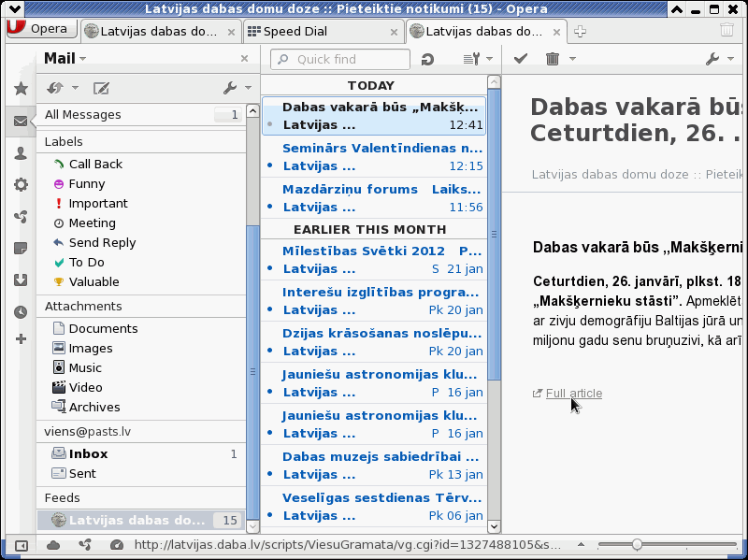Open the History clock panel
Image resolution: width=748 pixels, height=560 pixels.
(x=21, y=312)
